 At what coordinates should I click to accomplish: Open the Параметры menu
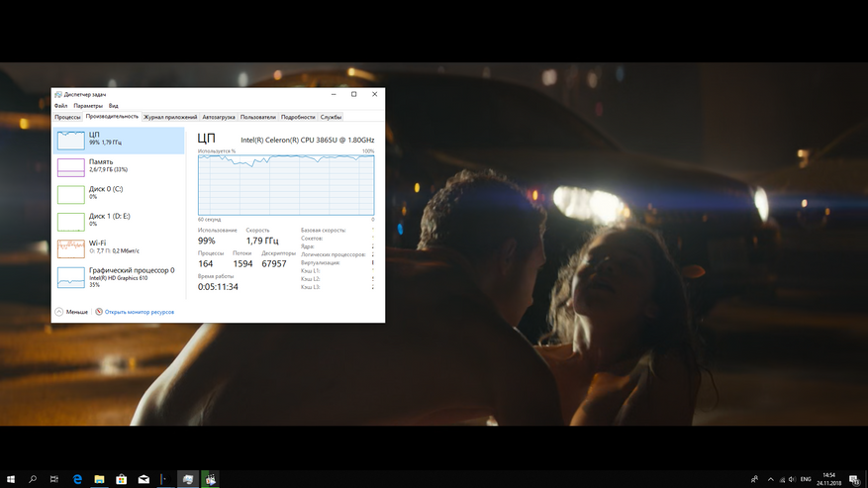point(87,105)
